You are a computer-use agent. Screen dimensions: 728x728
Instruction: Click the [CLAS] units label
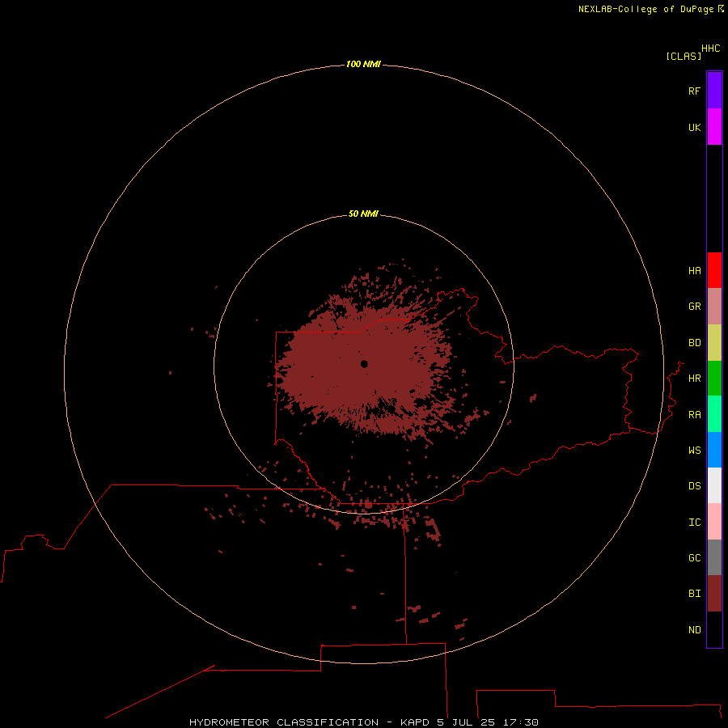684,56
